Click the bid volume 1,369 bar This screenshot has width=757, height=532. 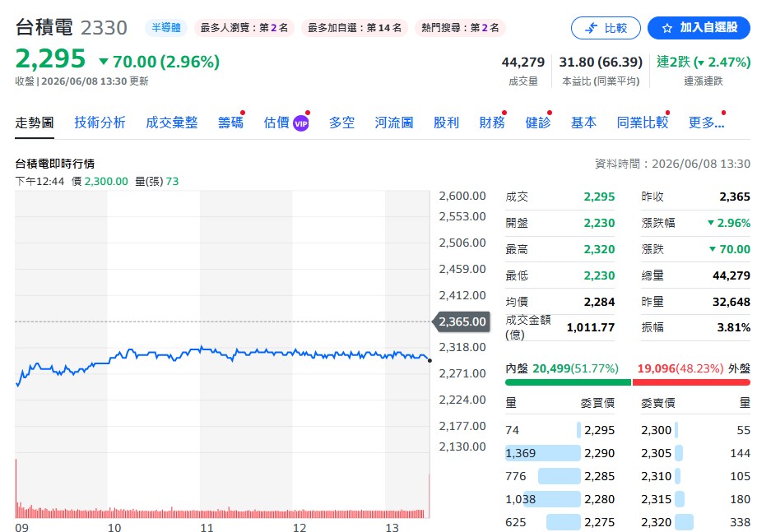(x=542, y=453)
